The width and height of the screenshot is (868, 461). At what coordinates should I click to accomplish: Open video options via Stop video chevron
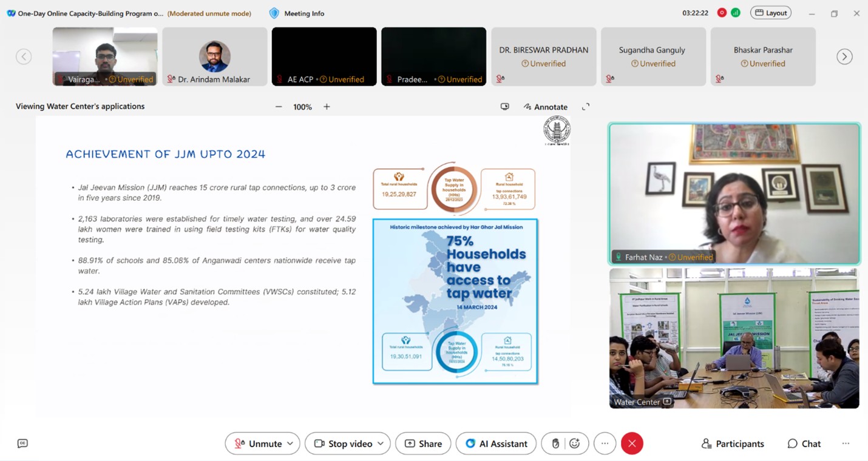pyautogui.click(x=381, y=443)
